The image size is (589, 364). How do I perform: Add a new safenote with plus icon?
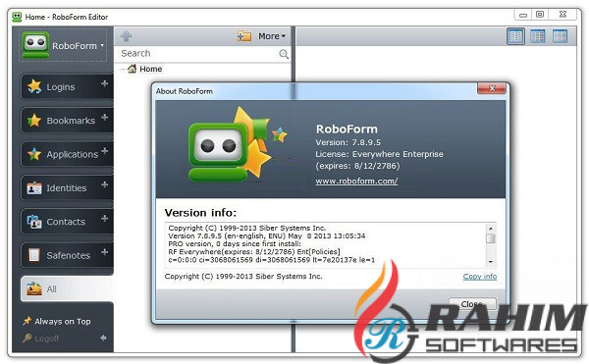[104, 252]
